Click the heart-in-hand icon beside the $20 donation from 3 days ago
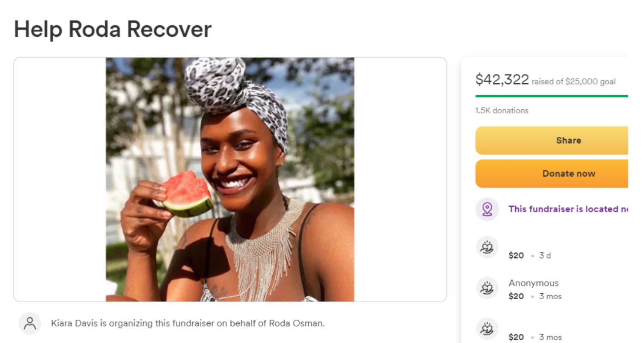 click(486, 247)
